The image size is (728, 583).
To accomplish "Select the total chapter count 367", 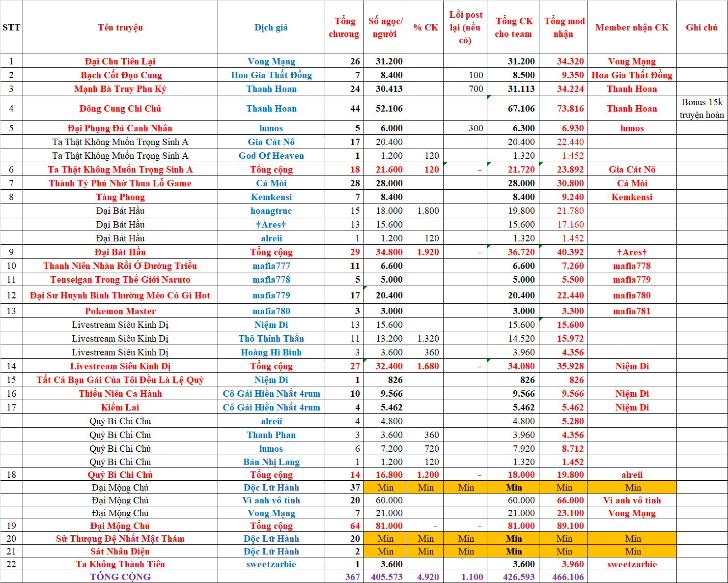I will pyautogui.click(x=352, y=577).
